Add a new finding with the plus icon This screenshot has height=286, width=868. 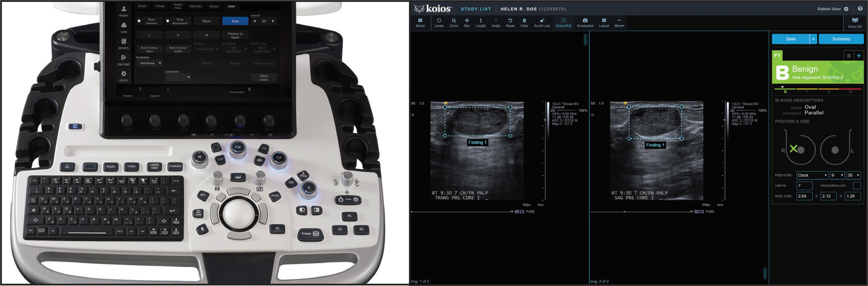click(859, 56)
